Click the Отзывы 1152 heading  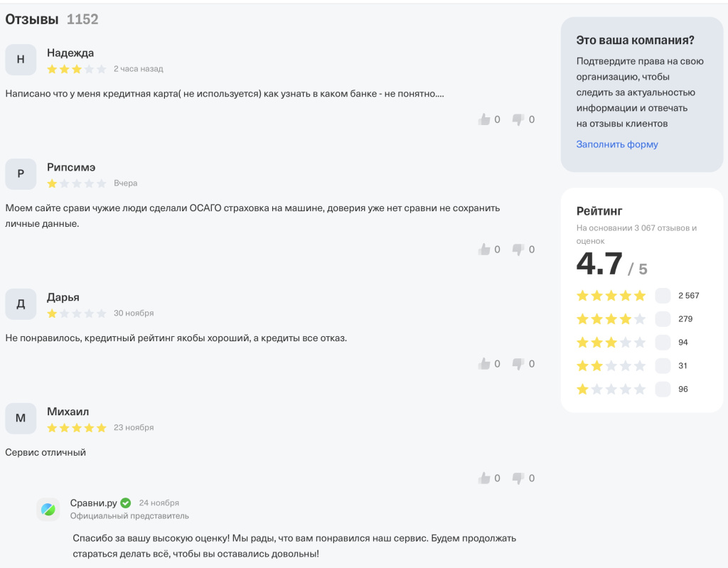tap(51, 20)
